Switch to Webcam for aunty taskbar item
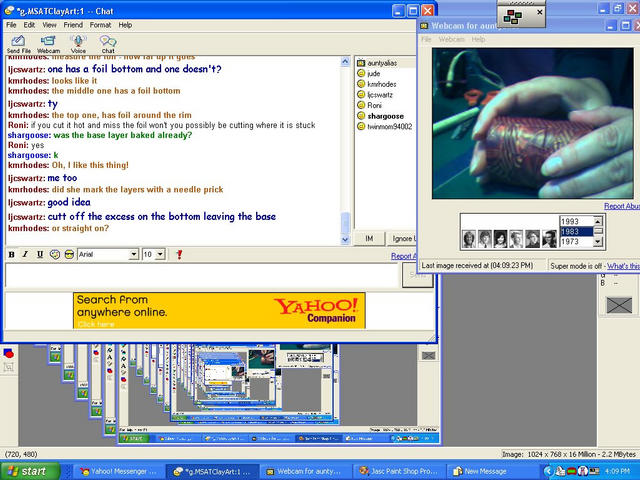640x480 pixels. 304,471
